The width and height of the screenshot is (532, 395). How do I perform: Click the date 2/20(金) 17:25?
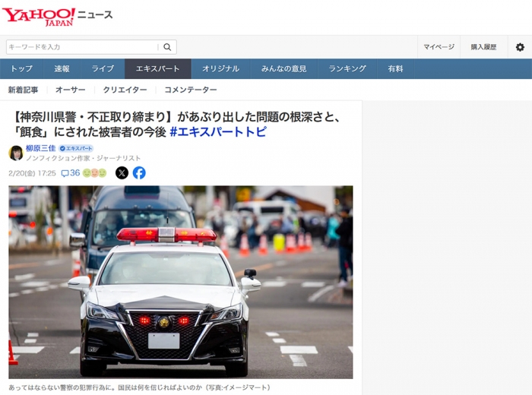[x=32, y=173]
